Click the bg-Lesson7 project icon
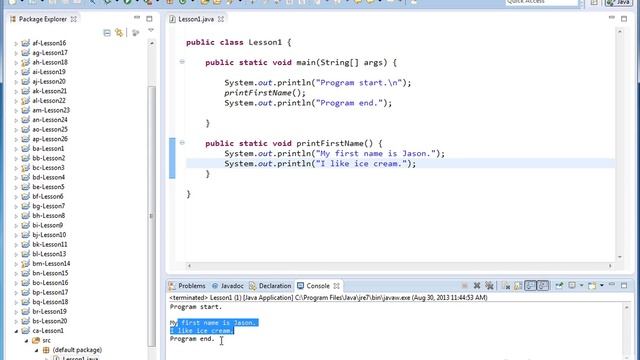Screen dimensions: 640x360 click(25, 206)
